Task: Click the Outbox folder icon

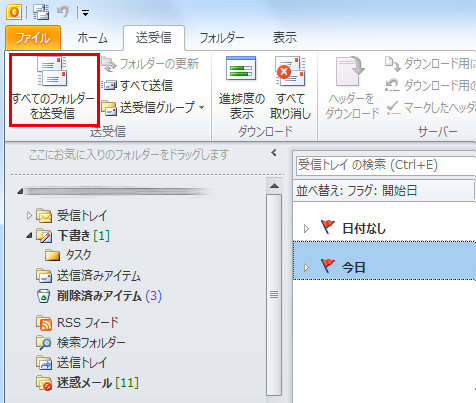Action: 44,363
